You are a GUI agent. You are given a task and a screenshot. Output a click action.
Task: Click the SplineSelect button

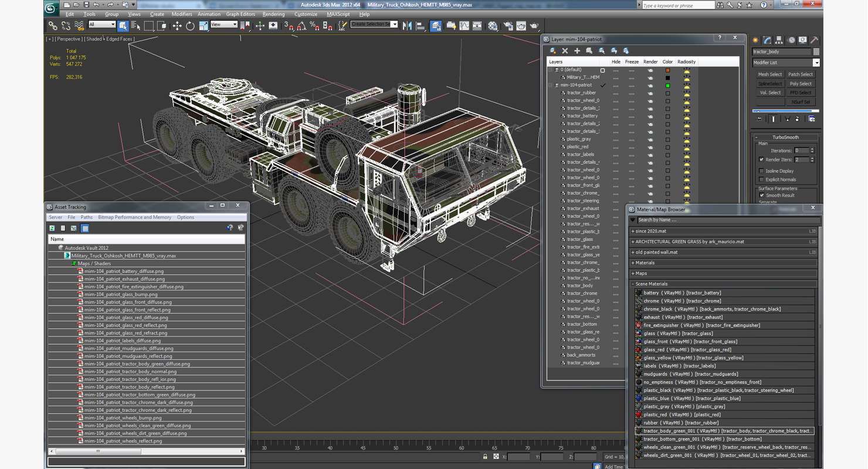click(770, 83)
